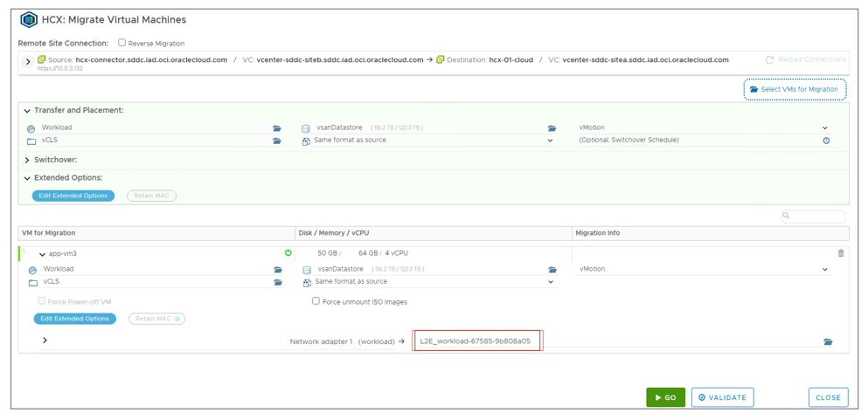Screen dimensions: 868x420
Task: Click app-vm3 Workload resource pool icon
Action: (x=32, y=270)
